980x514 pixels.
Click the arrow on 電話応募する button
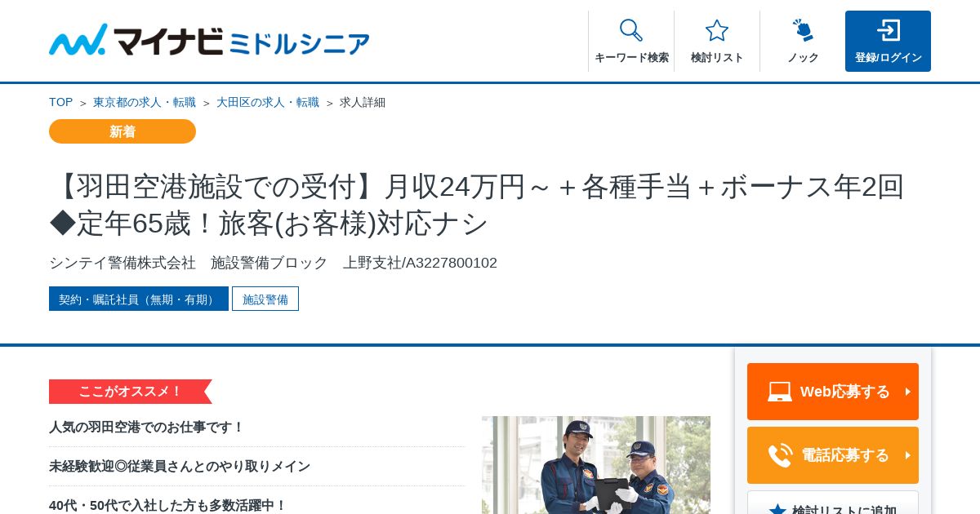click(x=907, y=455)
